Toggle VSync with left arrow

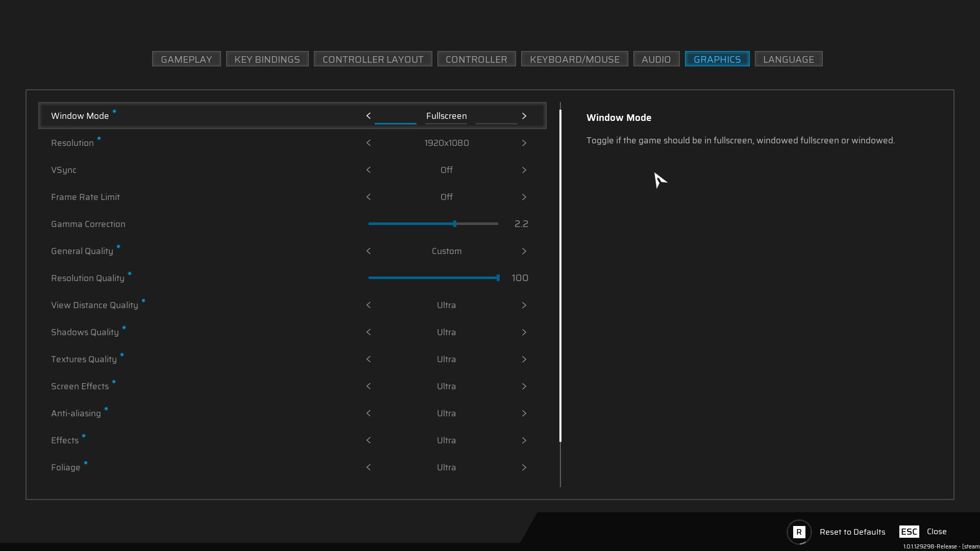click(368, 170)
